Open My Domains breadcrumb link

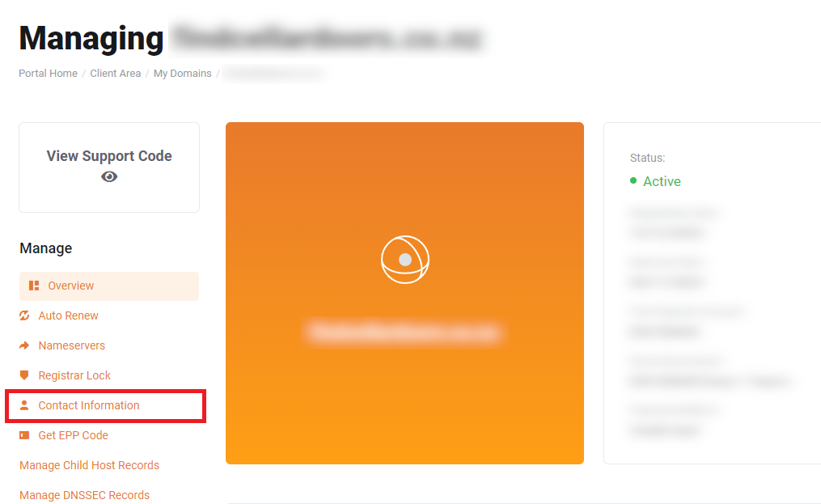pos(182,74)
